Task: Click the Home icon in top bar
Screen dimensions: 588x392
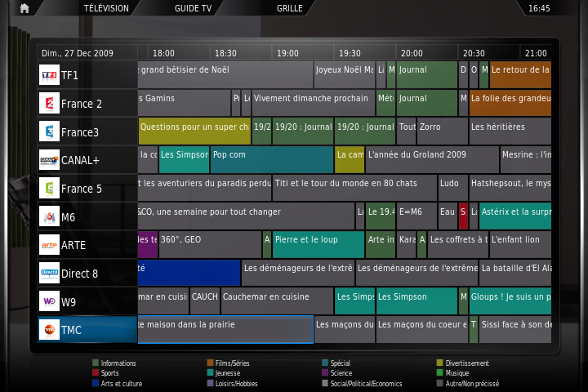Action: (x=24, y=8)
